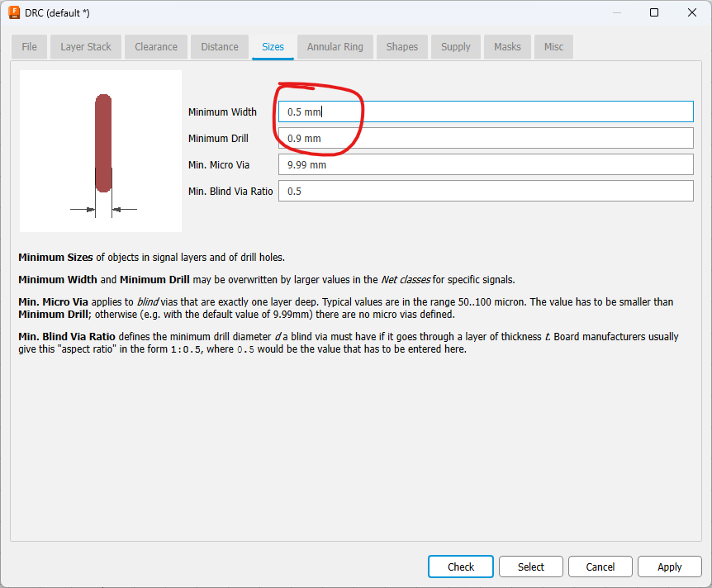Image resolution: width=712 pixels, height=588 pixels.
Task: Open the Shapes tab
Action: pyautogui.click(x=402, y=47)
